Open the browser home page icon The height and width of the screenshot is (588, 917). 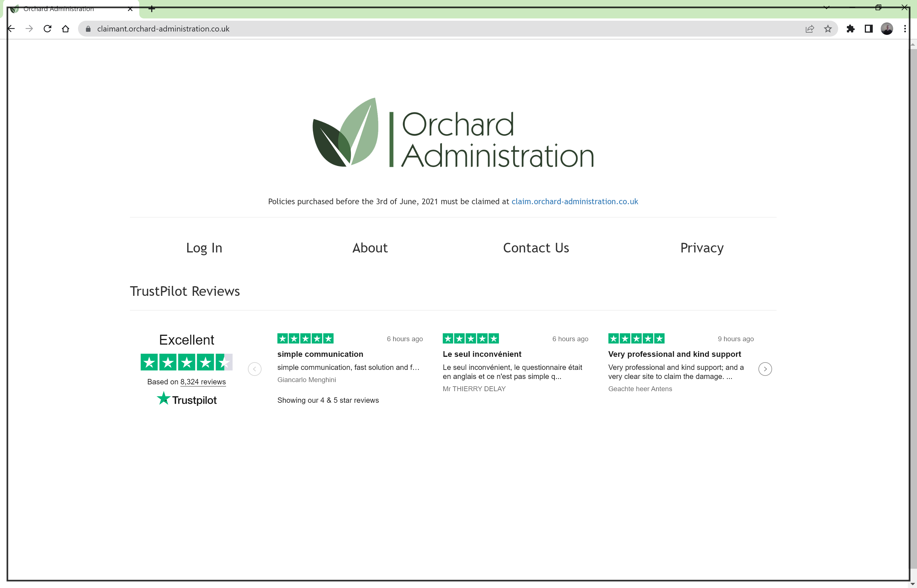[66, 29]
